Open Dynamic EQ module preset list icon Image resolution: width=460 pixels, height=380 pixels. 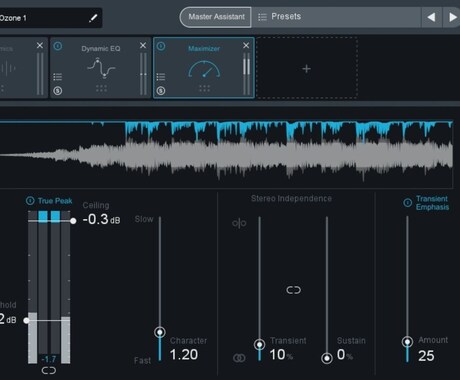pyautogui.click(x=58, y=77)
